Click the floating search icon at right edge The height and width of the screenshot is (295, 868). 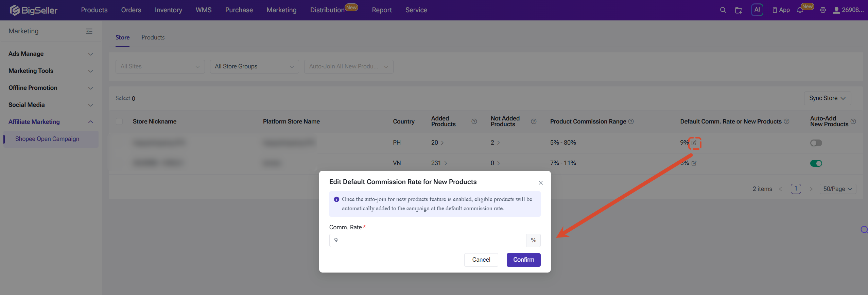(x=864, y=230)
